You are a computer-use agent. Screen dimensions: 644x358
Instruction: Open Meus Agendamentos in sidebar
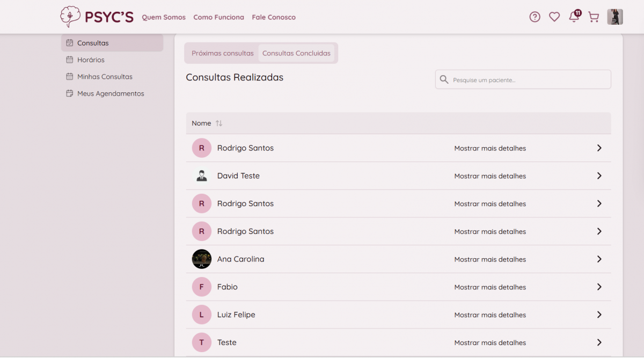pyautogui.click(x=111, y=93)
